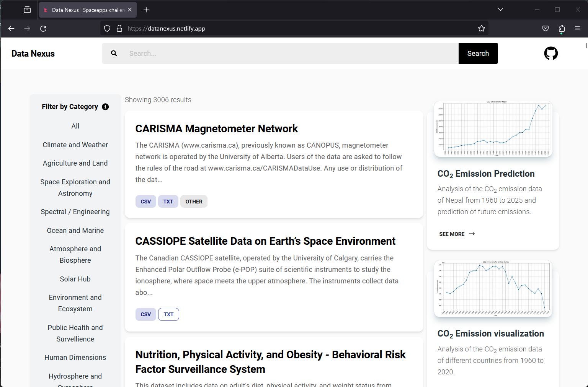Filter by Public Health and Survellience

pos(75,333)
